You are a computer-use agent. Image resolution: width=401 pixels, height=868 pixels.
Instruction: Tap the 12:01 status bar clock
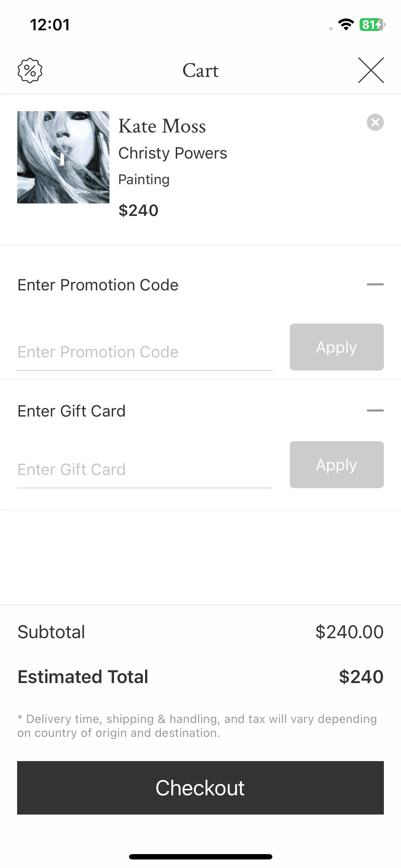click(x=50, y=25)
